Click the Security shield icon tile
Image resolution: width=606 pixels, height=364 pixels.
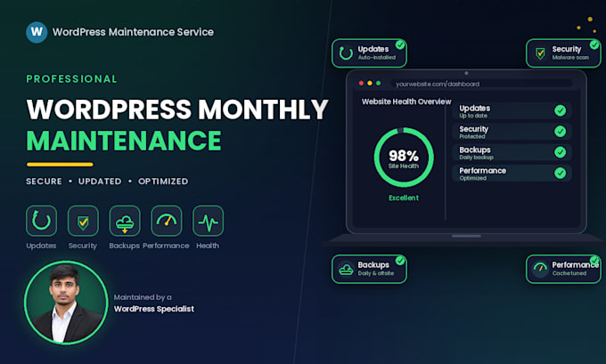(83, 221)
